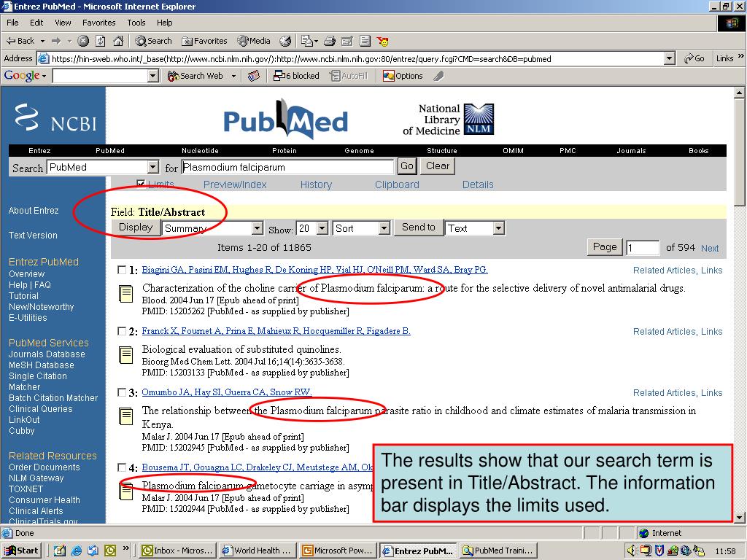Viewport: 747px width, 560px height.
Task: Click the Next page link
Action: (710, 248)
